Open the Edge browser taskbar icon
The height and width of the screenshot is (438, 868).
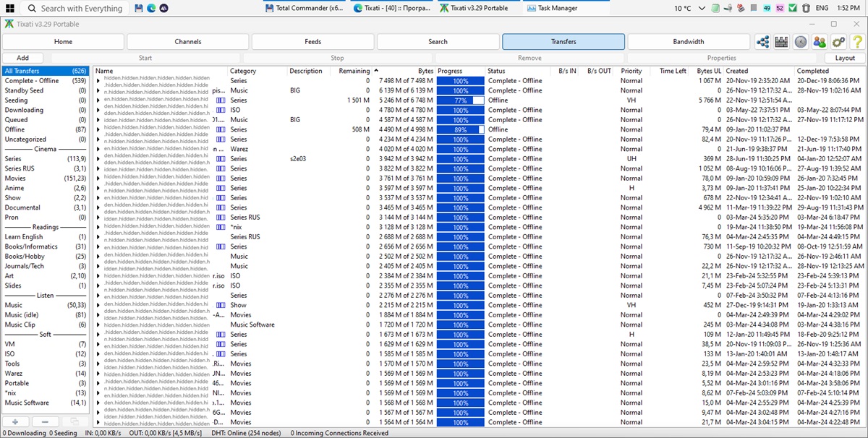[150, 9]
